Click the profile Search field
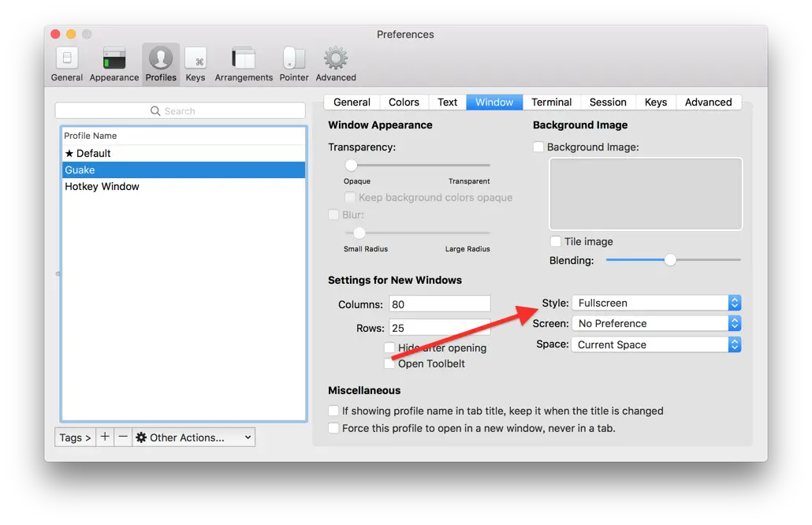 click(181, 111)
